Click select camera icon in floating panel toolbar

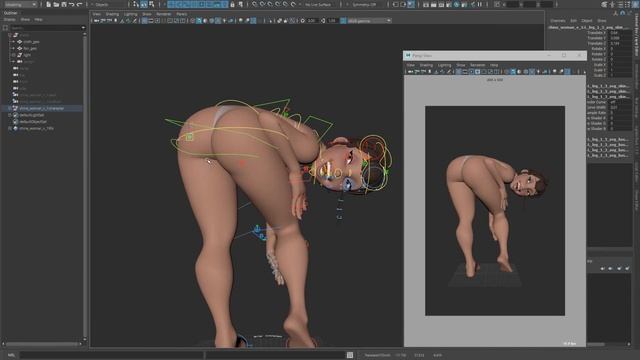pos(410,71)
